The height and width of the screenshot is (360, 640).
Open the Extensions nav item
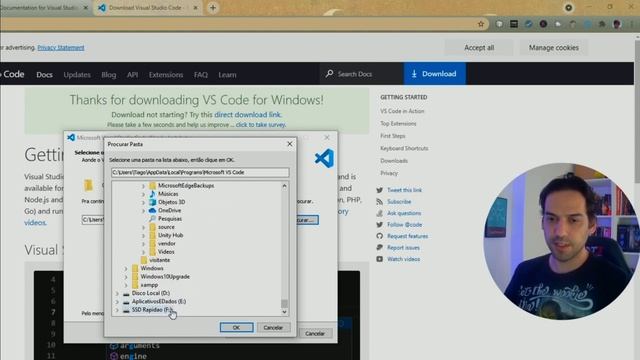[x=166, y=75]
